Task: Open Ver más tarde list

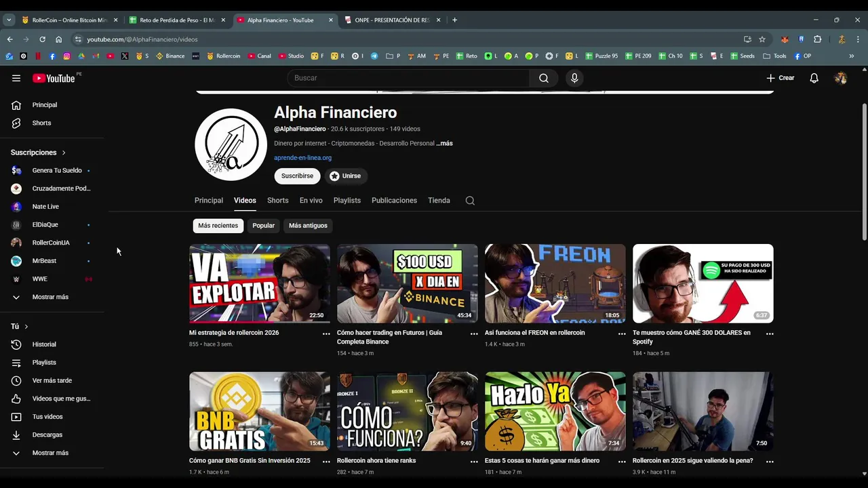Action: (52, 381)
